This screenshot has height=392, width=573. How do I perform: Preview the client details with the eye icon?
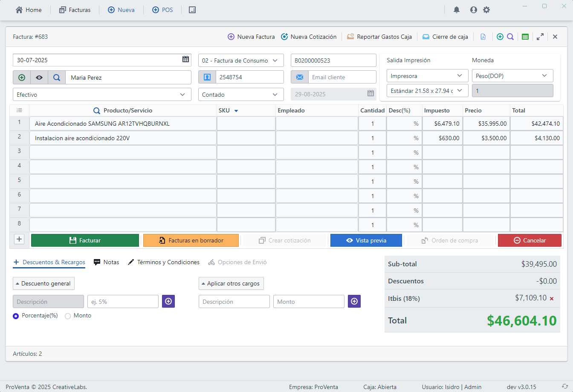39,77
